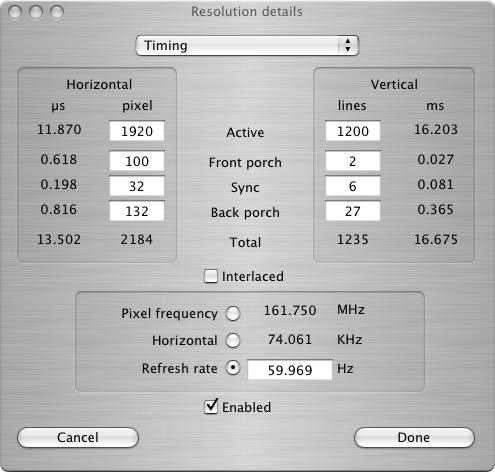Click the horizontal front porch time 0.618
Screen dimensions: 495x472
[59, 159]
